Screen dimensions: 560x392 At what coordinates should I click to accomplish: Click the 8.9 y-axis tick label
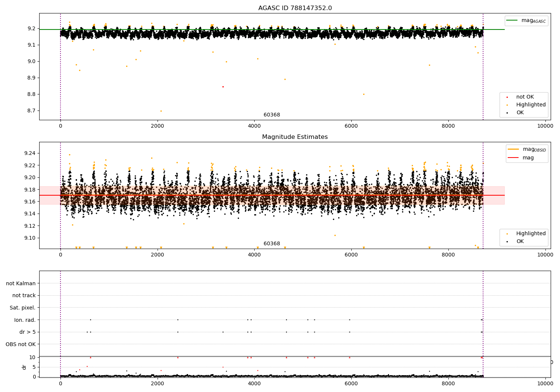coord(32,78)
